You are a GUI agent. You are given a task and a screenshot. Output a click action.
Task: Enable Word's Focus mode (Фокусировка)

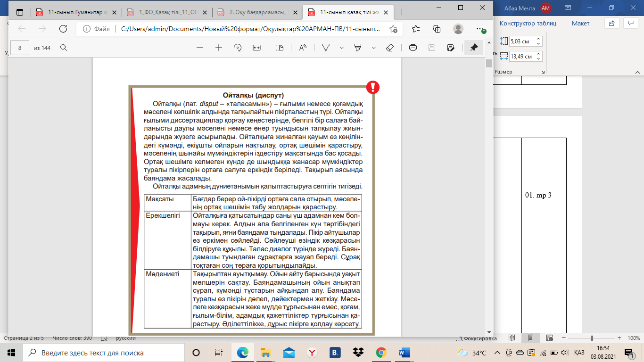(x=477, y=338)
